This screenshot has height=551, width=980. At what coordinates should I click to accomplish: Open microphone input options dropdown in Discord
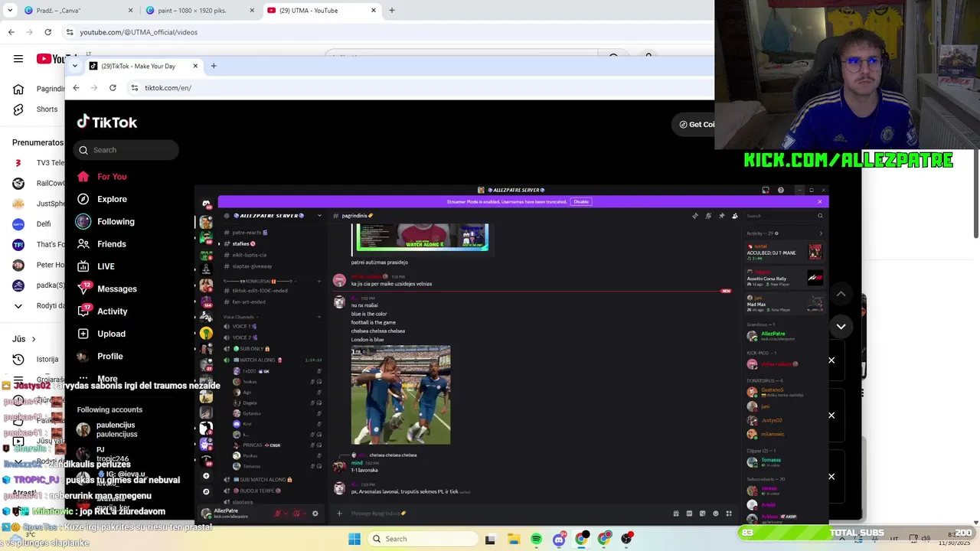286,514
